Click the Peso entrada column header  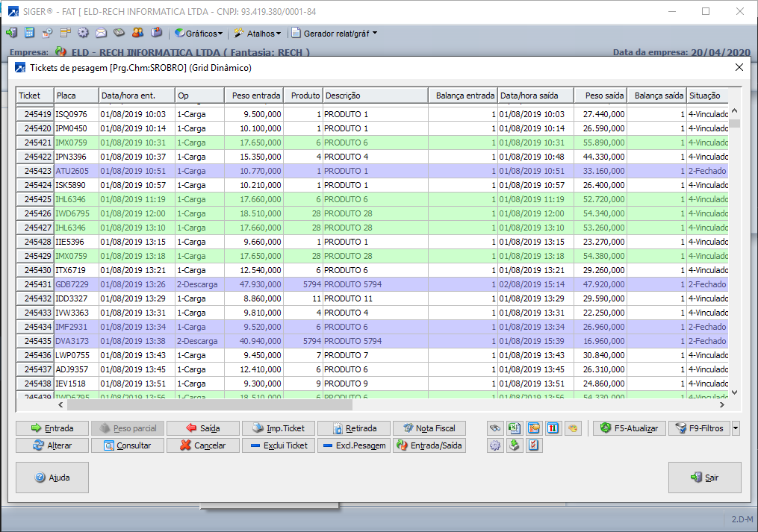click(254, 96)
